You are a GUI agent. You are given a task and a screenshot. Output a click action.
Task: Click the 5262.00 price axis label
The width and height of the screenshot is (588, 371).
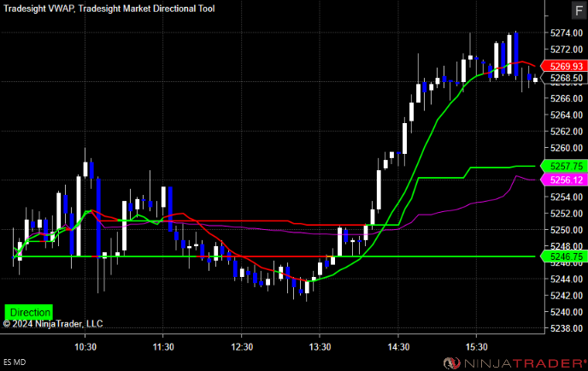point(567,132)
